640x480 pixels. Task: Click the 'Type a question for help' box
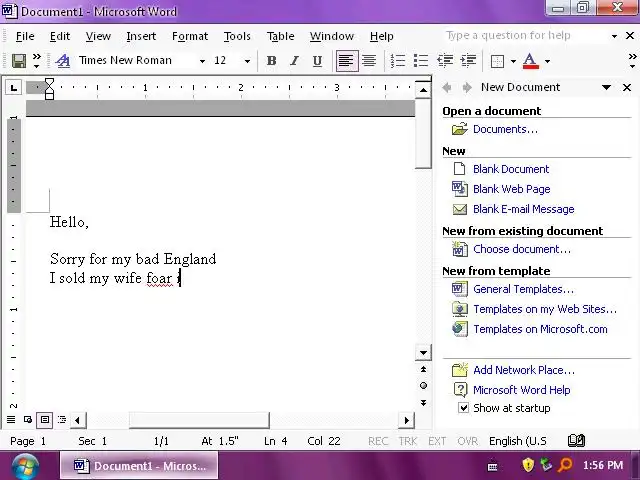click(525, 36)
